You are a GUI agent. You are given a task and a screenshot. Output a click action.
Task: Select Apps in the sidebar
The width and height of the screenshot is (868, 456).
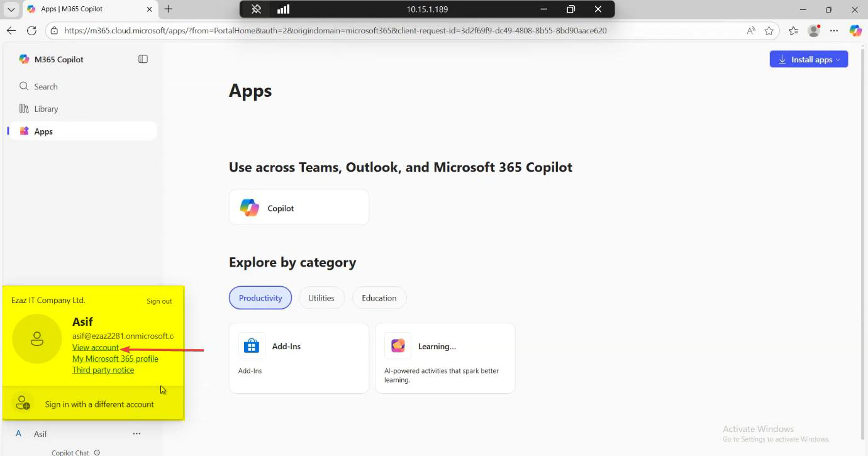tap(82, 131)
